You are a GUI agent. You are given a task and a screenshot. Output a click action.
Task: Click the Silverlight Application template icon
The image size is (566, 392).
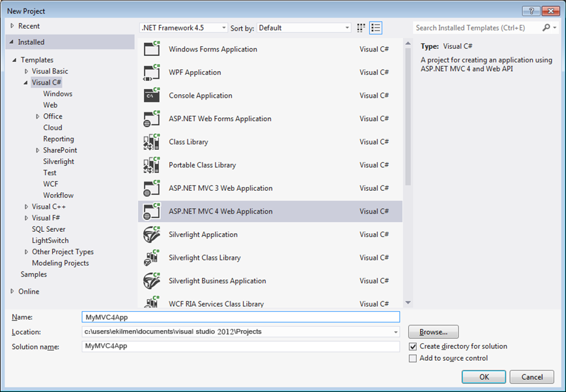click(152, 234)
